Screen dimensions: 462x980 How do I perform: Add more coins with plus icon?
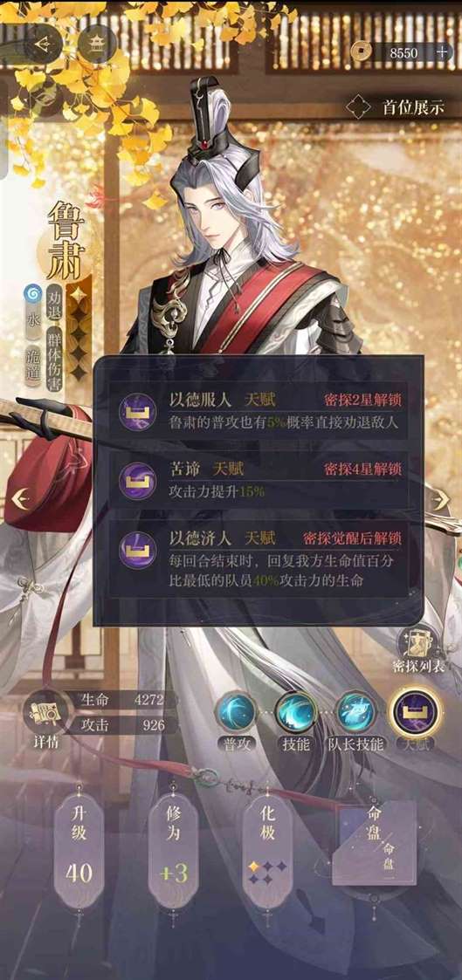(443, 51)
